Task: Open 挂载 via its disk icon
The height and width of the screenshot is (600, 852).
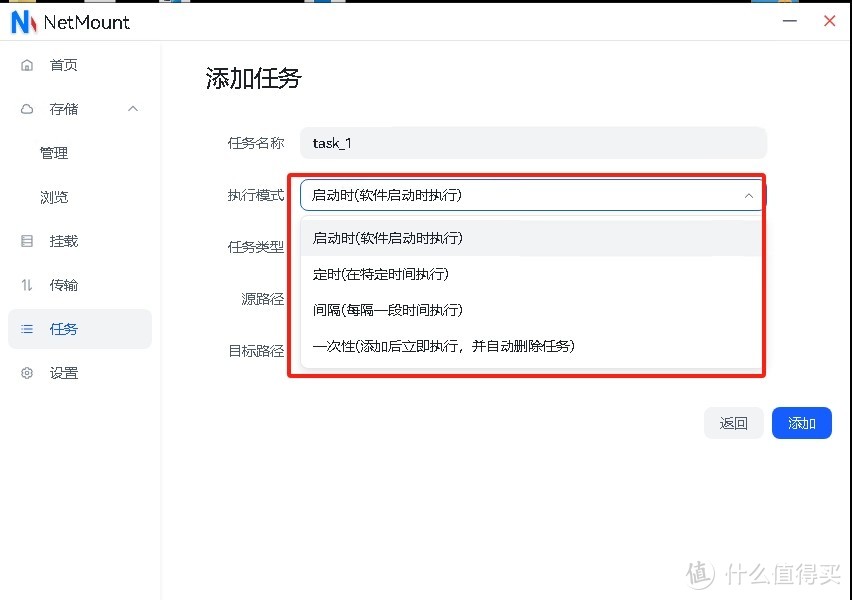Action: [25, 240]
